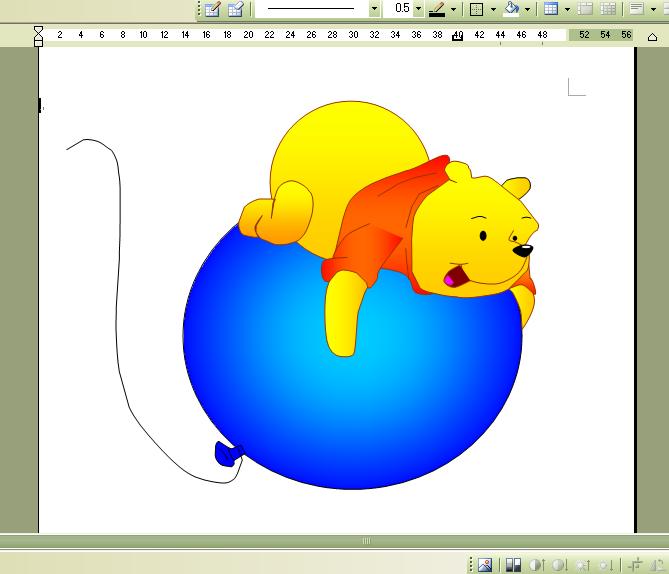
Task: Click the outside border icon
Action: click(477, 9)
